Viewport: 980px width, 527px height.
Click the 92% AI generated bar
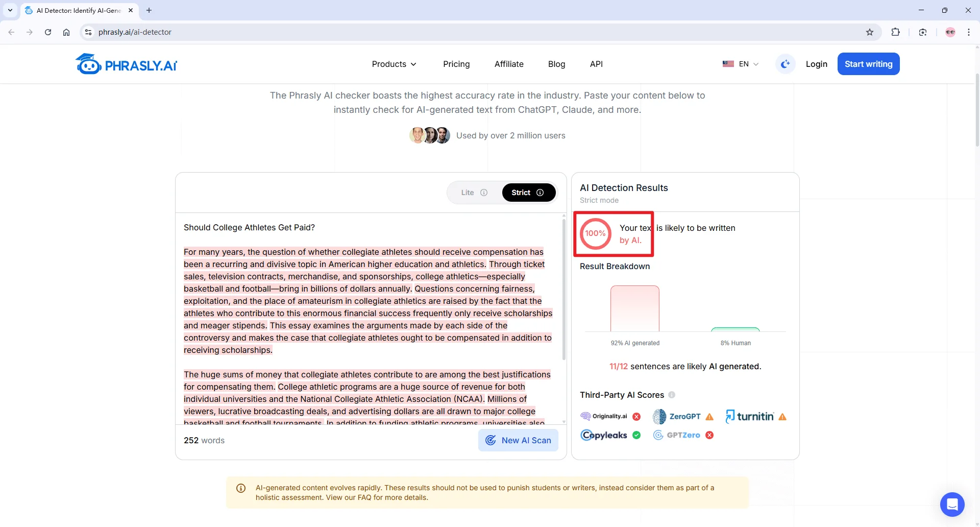[634, 308]
